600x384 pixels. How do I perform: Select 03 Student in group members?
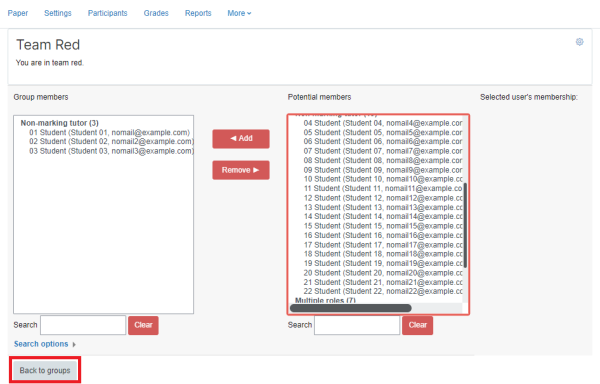pyautogui.click(x=111, y=151)
